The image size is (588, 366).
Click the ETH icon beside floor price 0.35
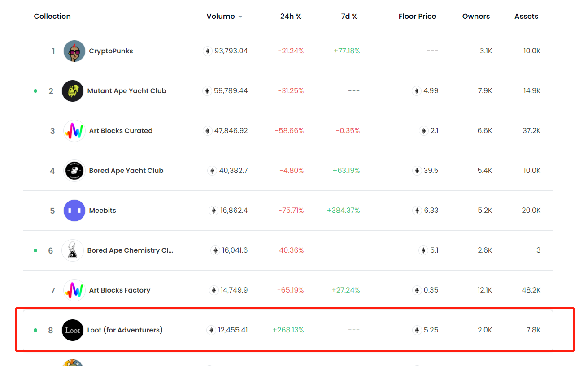pyautogui.click(x=417, y=290)
